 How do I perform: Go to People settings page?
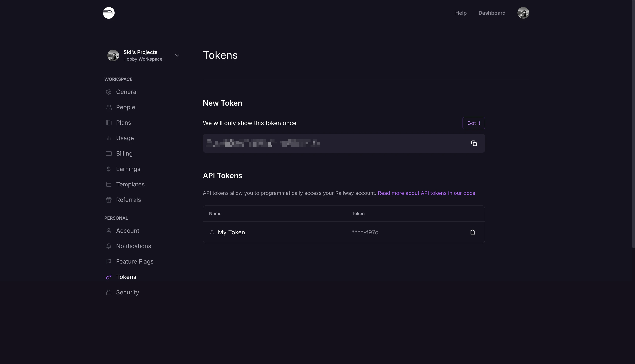pyautogui.click(x=125, y=107)
